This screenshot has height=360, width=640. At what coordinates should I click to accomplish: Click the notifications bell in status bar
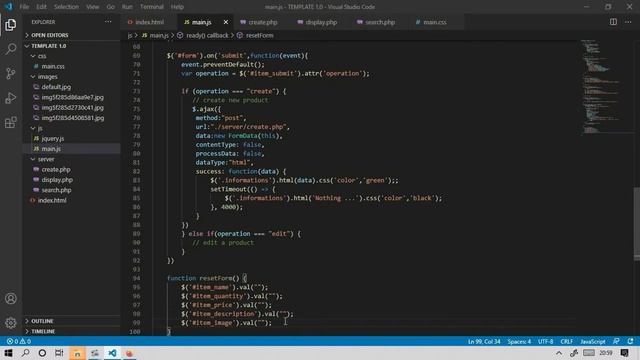[631, 341]
